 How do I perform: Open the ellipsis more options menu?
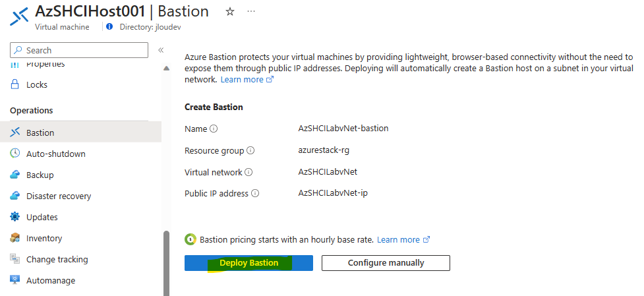coord(251,11)
